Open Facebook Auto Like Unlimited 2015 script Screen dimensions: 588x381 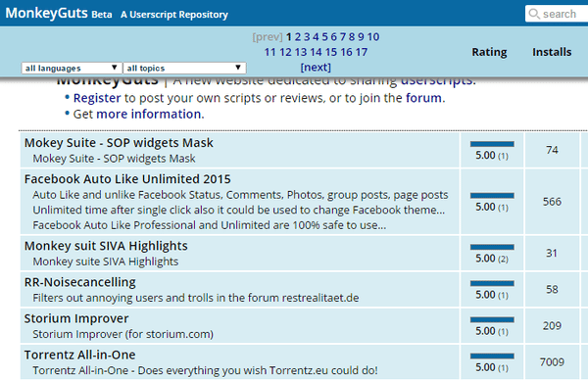point(127,179)
